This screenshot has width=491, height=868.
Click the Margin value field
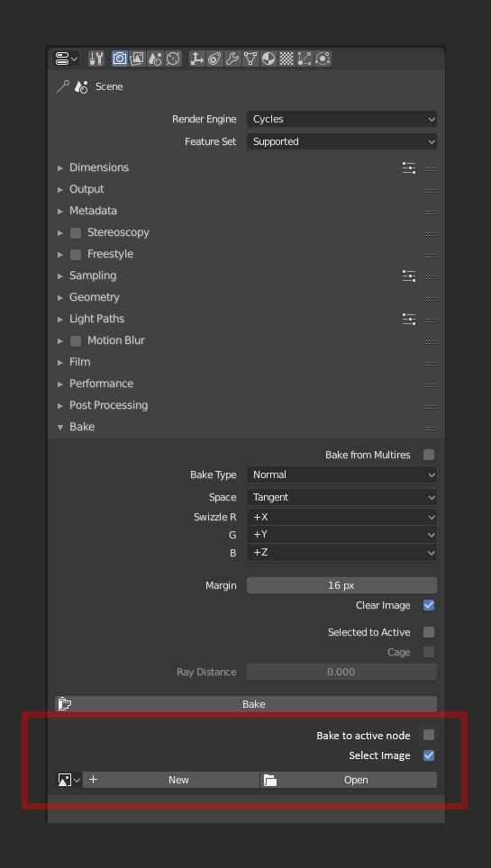tap(342, 585)
